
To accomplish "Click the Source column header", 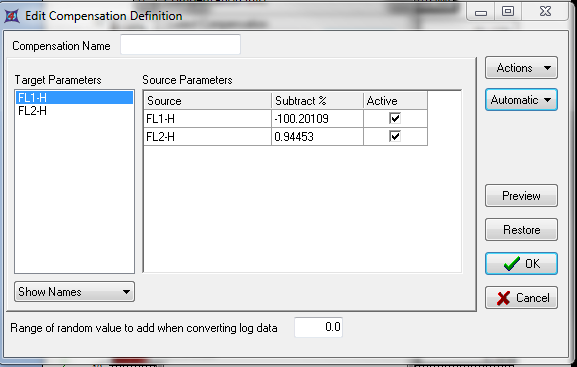I will coord(208,100).
